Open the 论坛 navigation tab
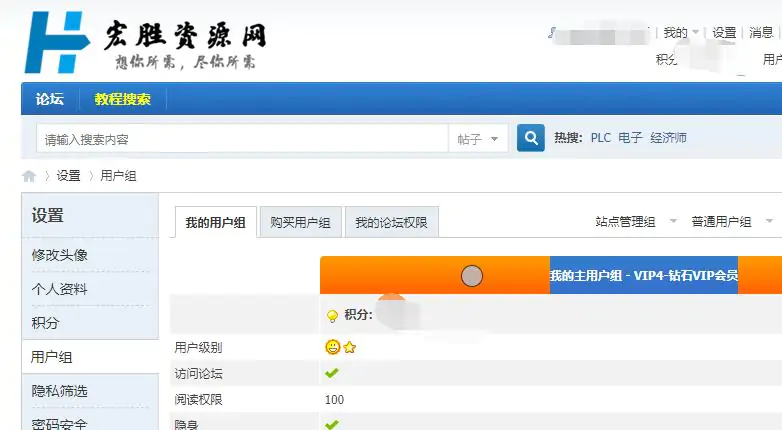This screenshot has height=430, width=782. coord(50,99)
